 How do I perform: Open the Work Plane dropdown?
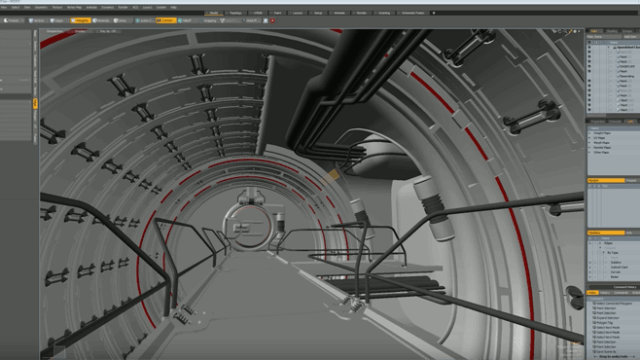(x=251, y=20)
